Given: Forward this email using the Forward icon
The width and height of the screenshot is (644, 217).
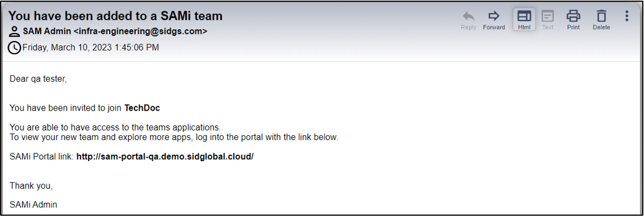Looking at the screenshot, I should [x=494, y=16].
